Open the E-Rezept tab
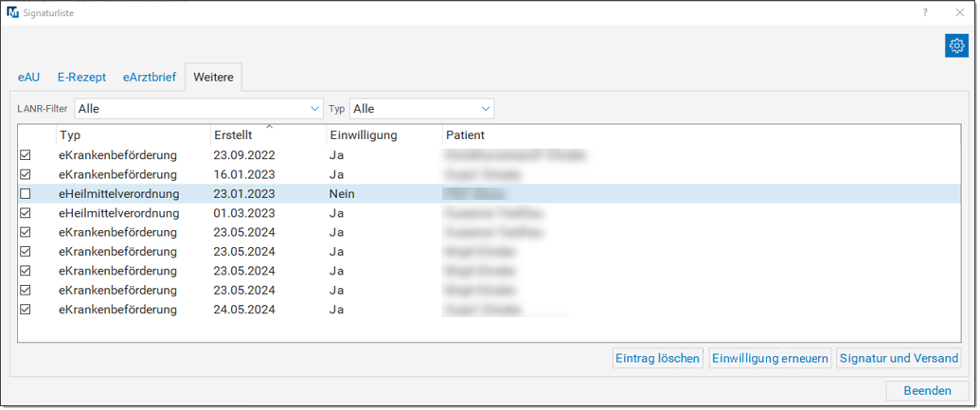980x410 pixels. pos(81,78)
